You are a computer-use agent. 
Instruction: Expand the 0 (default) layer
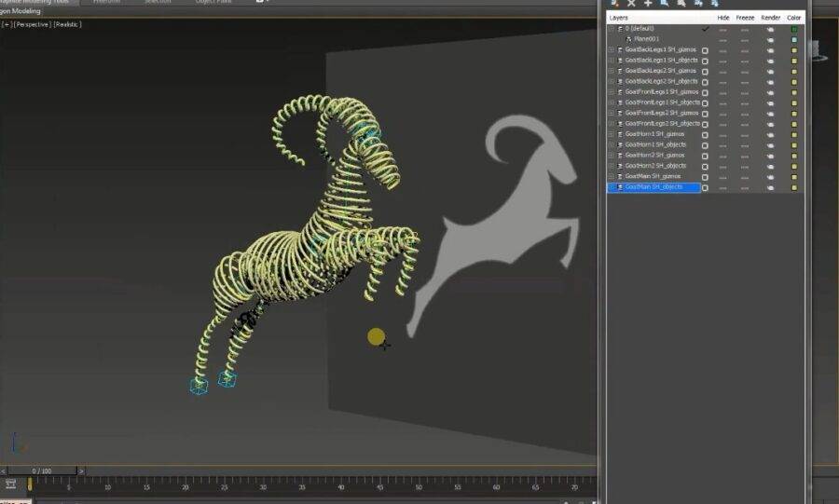pyautogui.click(x=612, y=28)
